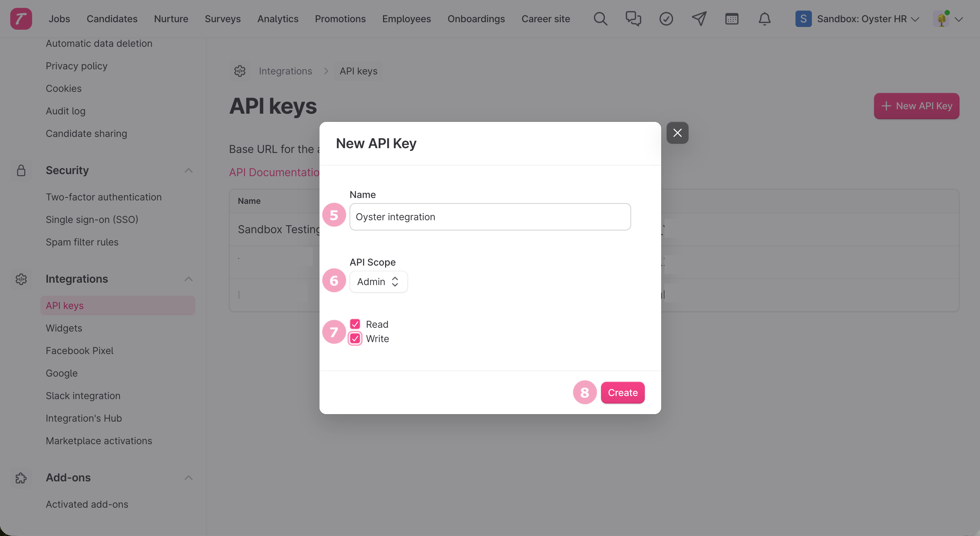
Task: Uncheck the Write permission checkbox
Action: pyautogui.click(x=355, y=339)
